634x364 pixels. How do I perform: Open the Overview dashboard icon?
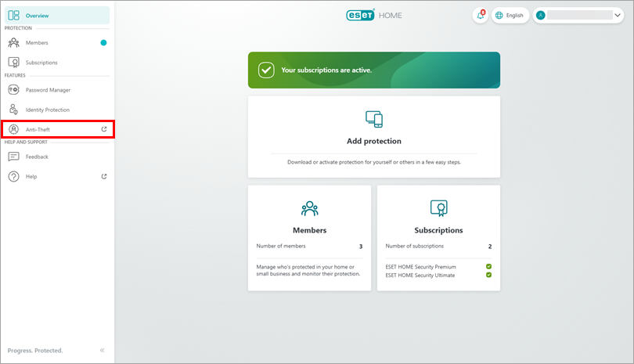point(14,16)
